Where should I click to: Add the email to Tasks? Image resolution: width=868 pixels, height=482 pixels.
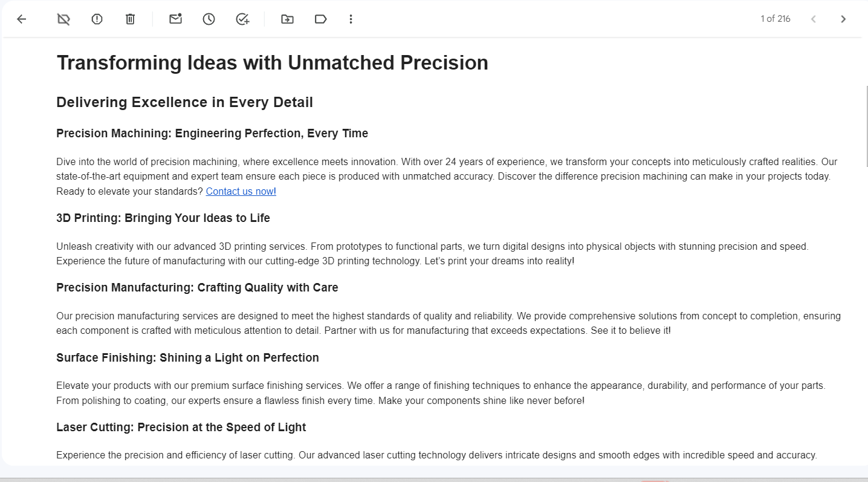pos(242,19)
